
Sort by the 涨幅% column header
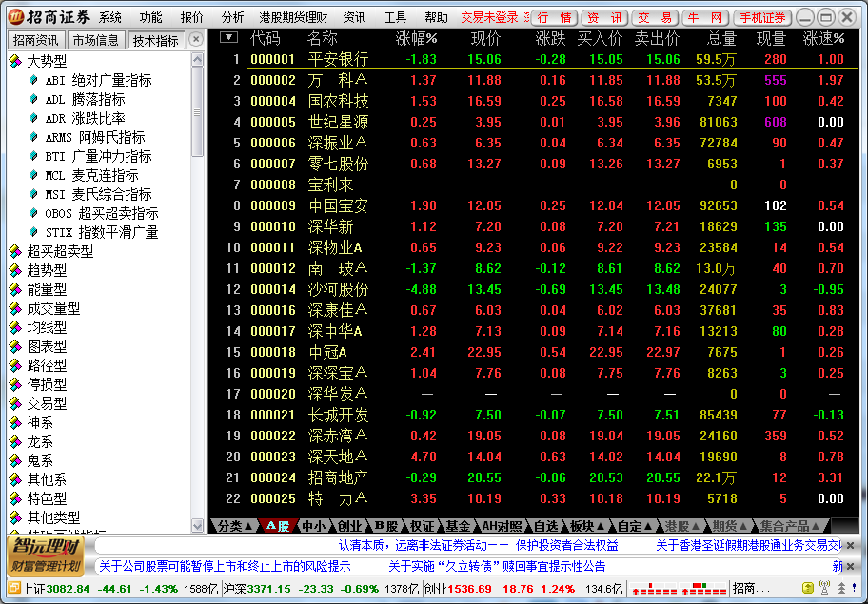416,38
